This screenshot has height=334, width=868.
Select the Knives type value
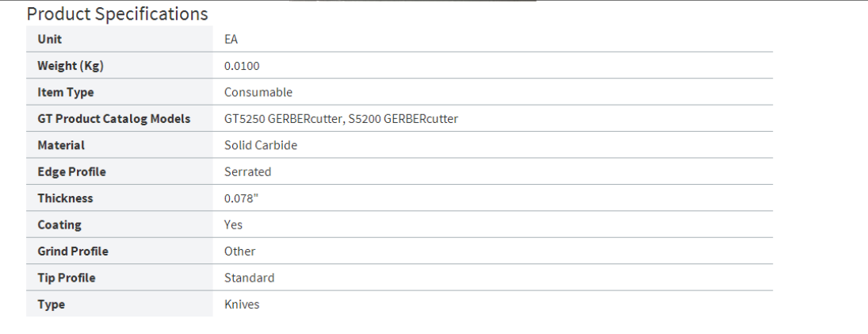(x=242, y=305)
